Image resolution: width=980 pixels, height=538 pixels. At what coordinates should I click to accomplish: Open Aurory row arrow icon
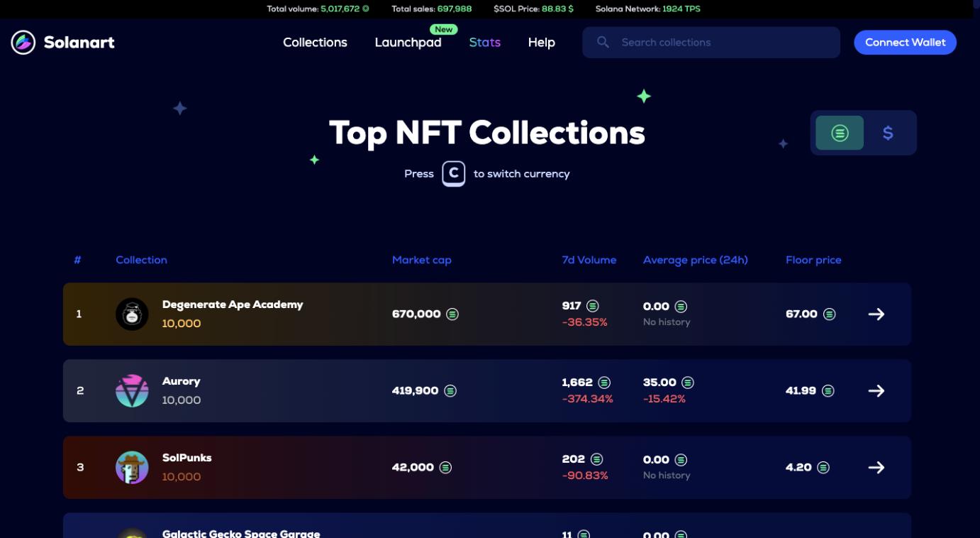876,390
